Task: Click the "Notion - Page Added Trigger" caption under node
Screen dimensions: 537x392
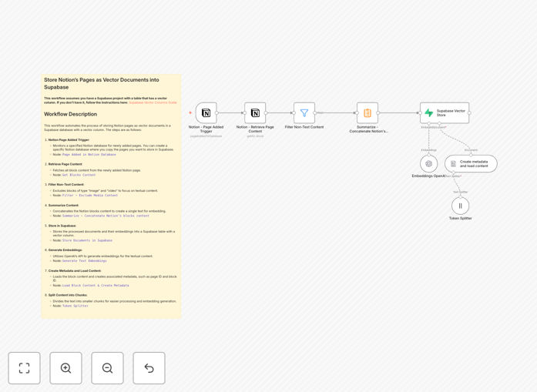Action: click(x=206, y=129)
